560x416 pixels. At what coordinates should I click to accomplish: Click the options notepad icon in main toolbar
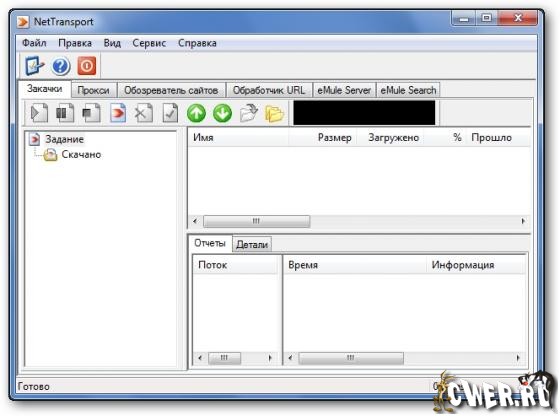pos(35,66)
